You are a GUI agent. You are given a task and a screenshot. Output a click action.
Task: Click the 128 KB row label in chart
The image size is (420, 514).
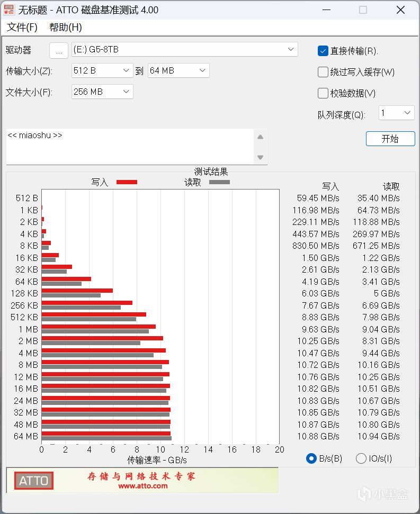(24, 293)
